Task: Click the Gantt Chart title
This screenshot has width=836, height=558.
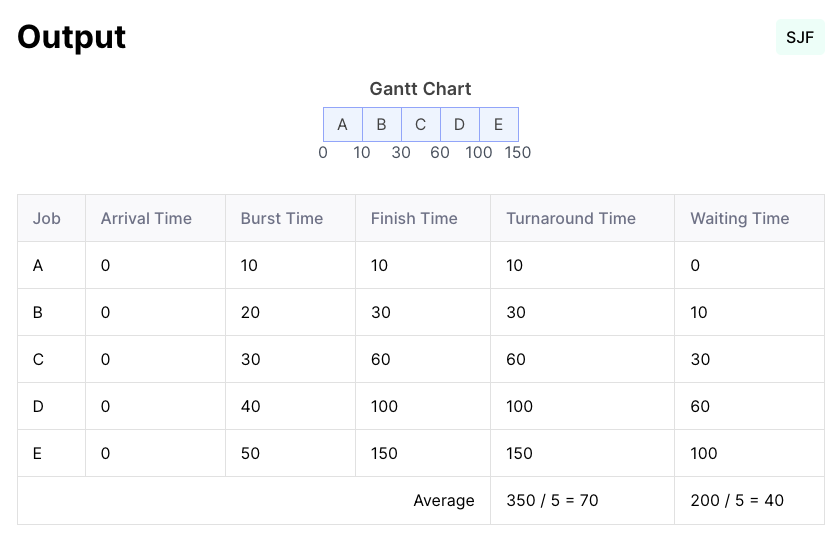Action: [421, 88]
